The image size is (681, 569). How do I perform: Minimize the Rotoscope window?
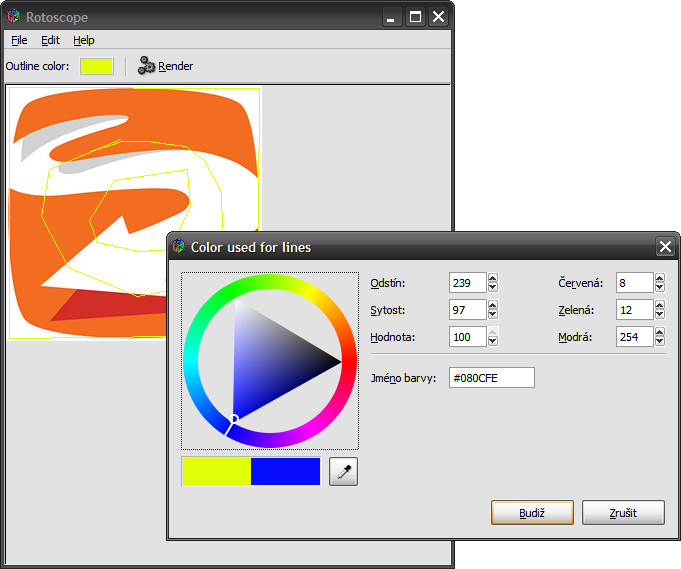coord(391,17)
